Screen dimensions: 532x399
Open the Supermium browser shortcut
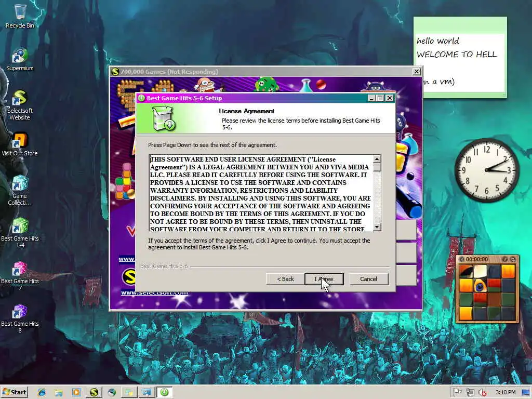[x=20, y=60]
